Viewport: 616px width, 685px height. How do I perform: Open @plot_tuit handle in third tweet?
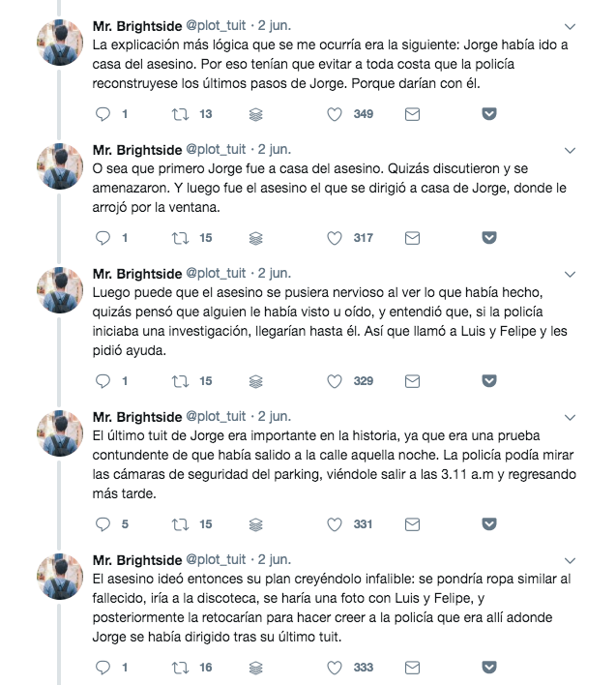tap(216, 274)
